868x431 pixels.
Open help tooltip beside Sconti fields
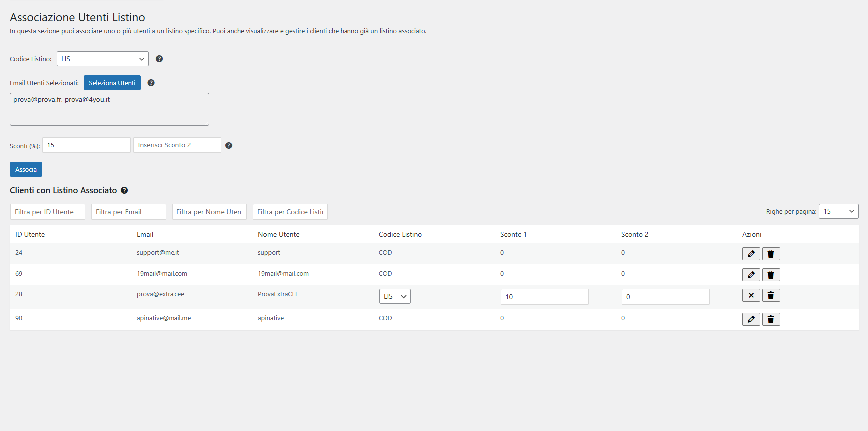[229, 145]
